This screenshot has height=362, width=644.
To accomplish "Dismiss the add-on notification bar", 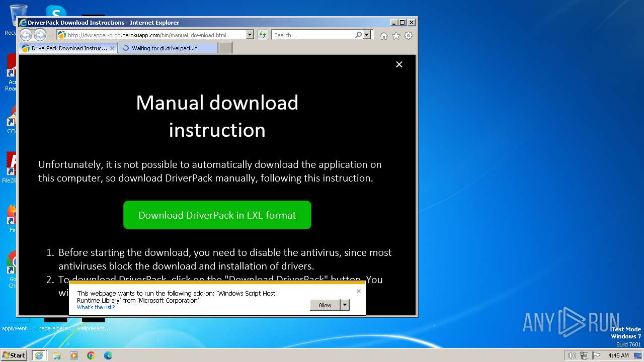I will (x=359, y=291).
